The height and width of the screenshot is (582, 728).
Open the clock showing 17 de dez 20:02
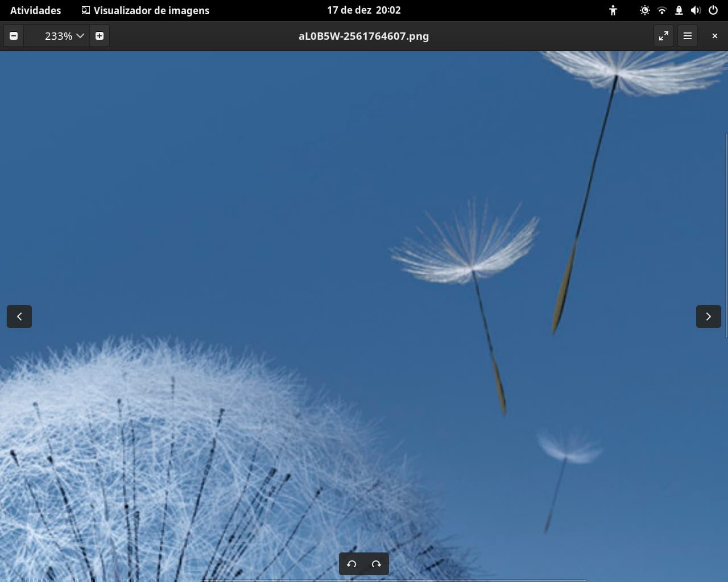(x=364, y=10)
